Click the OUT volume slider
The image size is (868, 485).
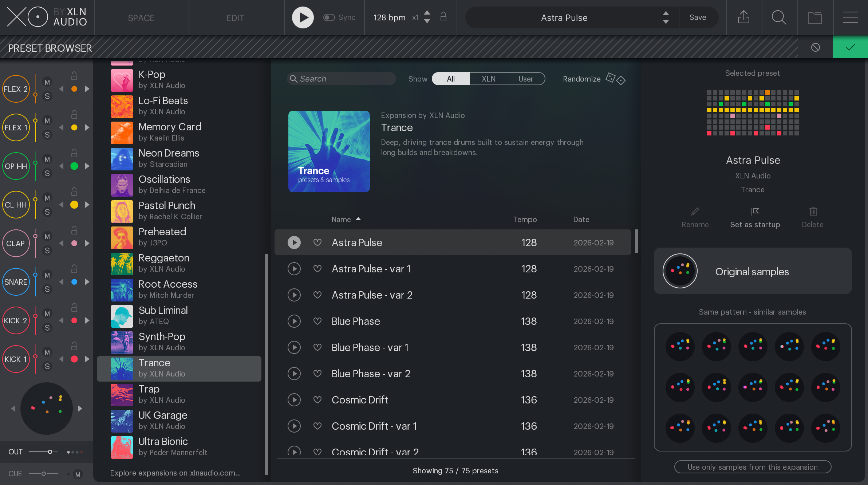(50, 452)
